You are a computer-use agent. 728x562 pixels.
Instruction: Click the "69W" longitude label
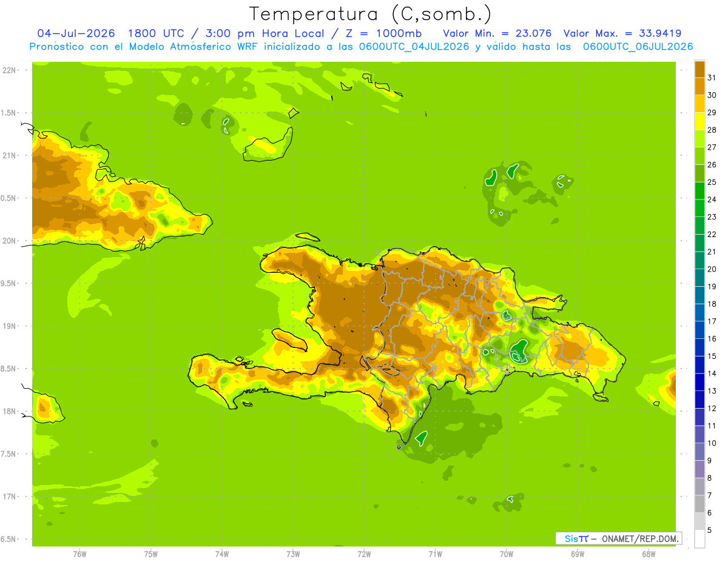(x=578, y=554)
